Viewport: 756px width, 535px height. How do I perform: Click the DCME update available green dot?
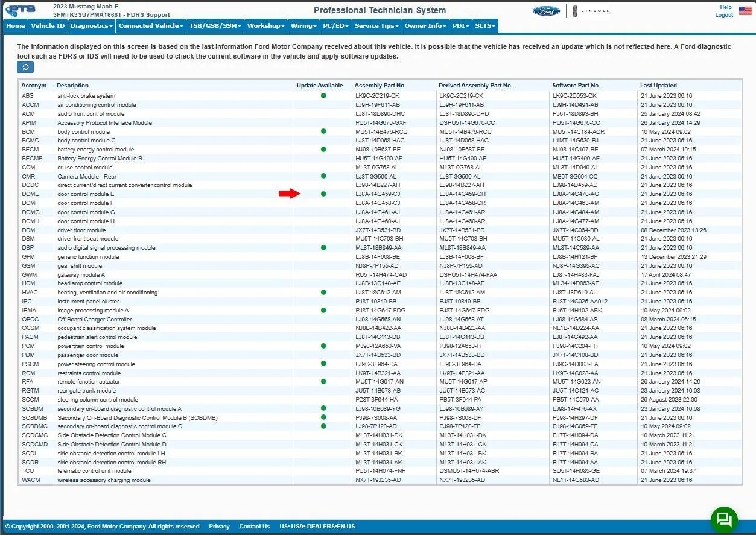(x=323, y=194)
